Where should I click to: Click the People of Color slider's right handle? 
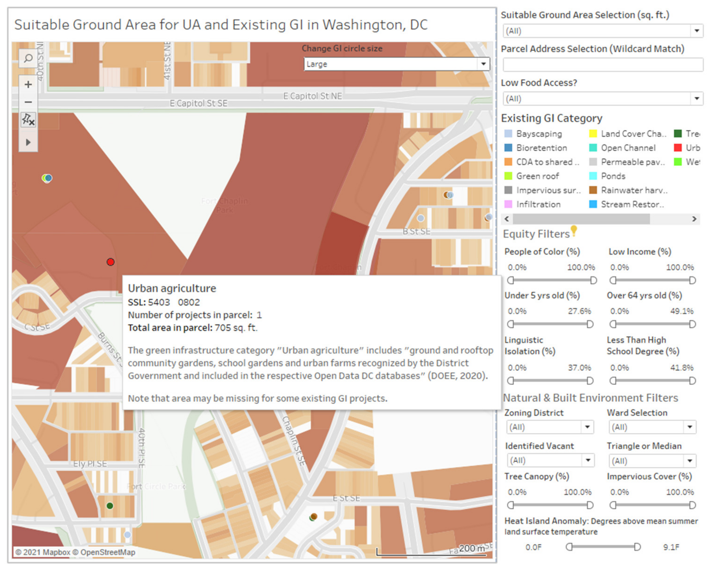[x=593, y=280]
